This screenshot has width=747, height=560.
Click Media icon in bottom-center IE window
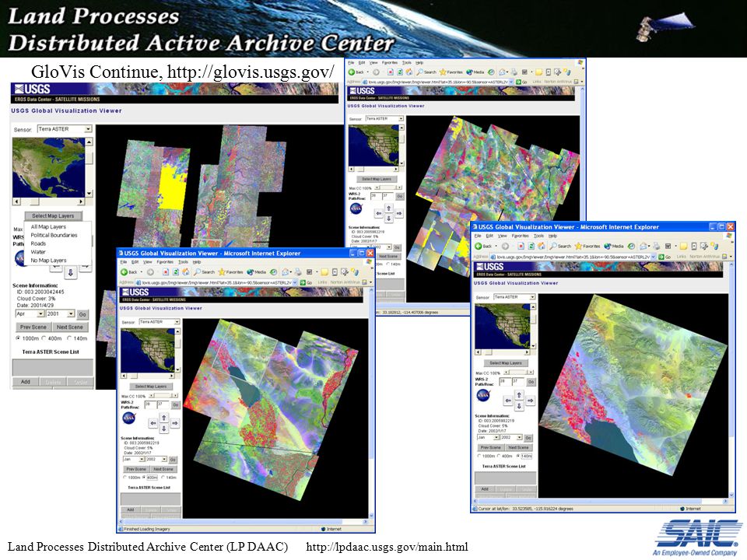(251, 272)
